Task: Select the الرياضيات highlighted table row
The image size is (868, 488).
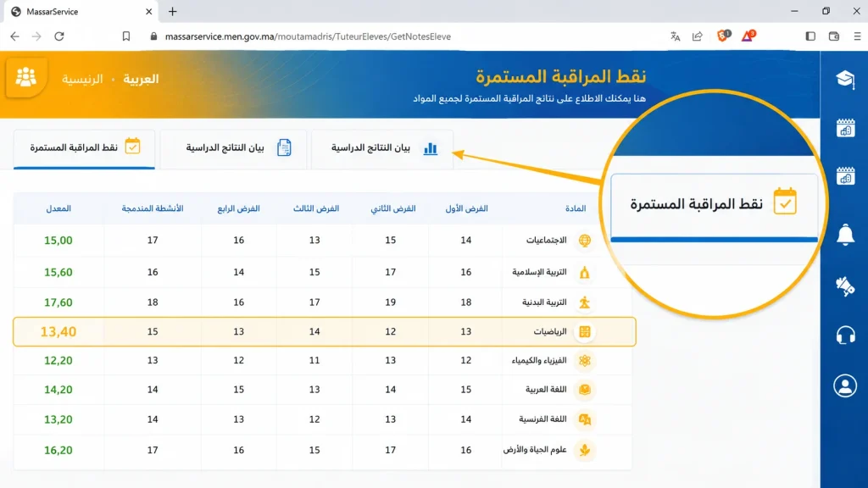Action: (325, 331)
